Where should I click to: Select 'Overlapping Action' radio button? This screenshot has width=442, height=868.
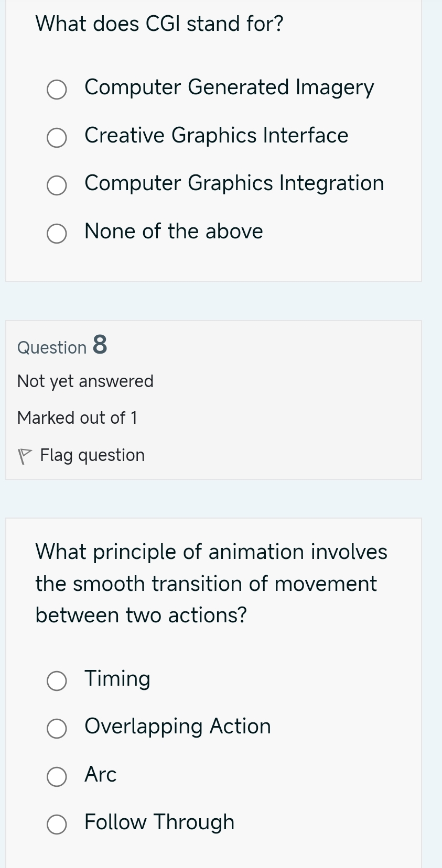coord(56,728)
